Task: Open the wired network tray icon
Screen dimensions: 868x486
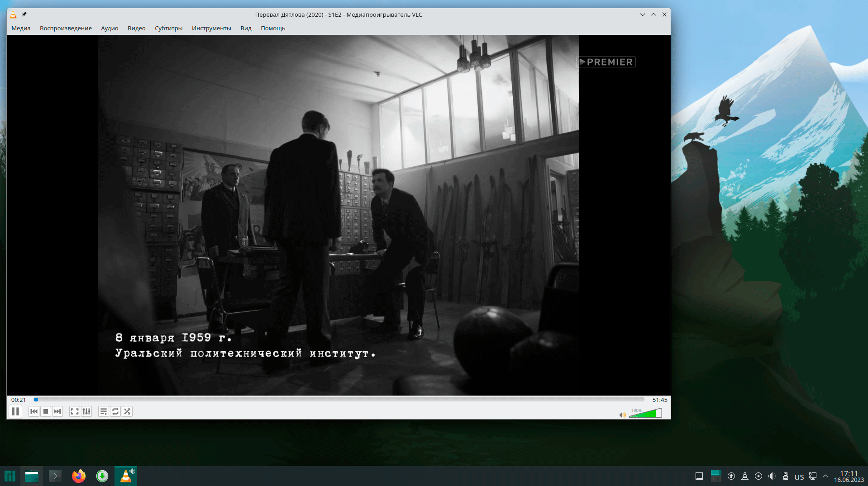Action: tap(813, 476)
